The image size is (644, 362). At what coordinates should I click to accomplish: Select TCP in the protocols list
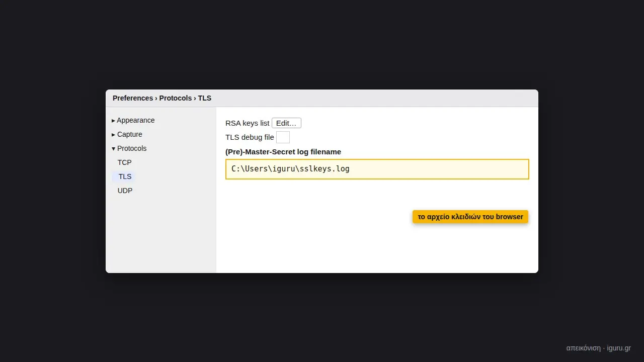click(124, 162)
